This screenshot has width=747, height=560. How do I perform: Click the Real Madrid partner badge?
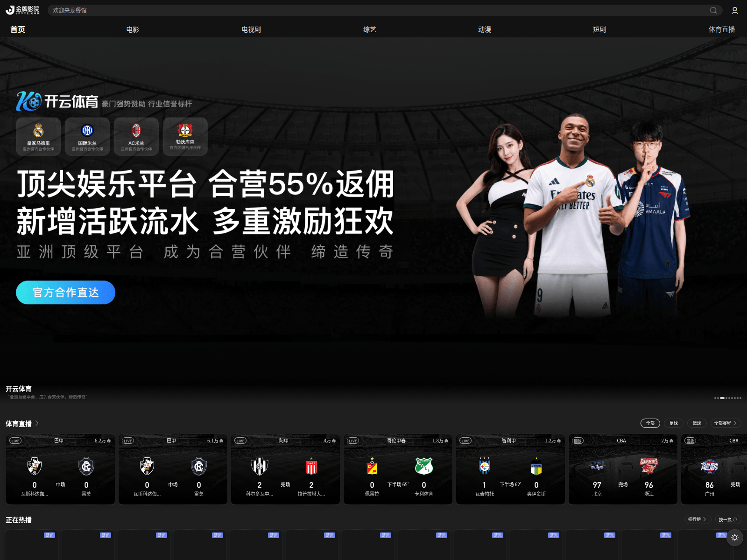(38, 137)
